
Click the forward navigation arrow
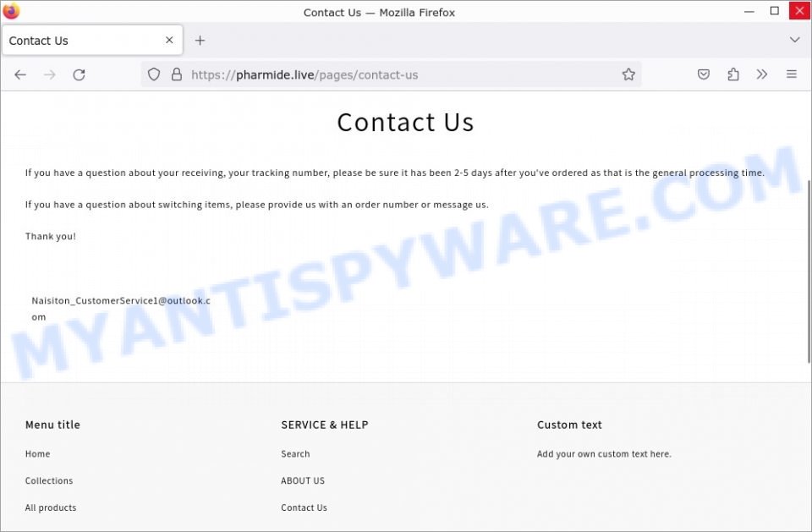pos(50,75)
